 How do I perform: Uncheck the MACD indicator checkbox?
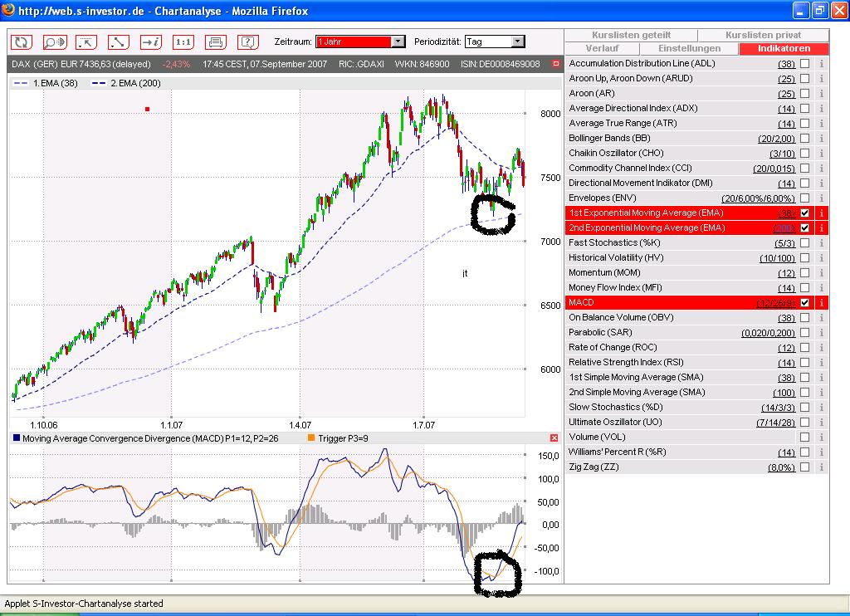[x=805, y=302]
